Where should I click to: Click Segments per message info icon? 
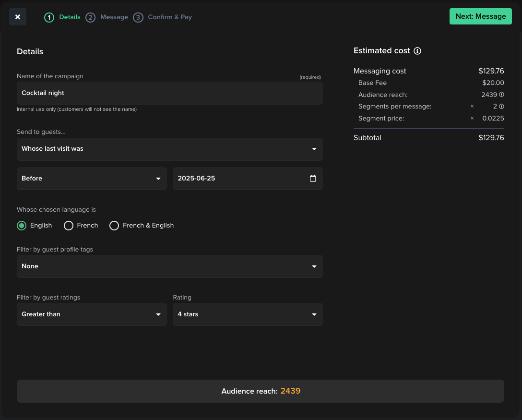[x=501, y=106]
